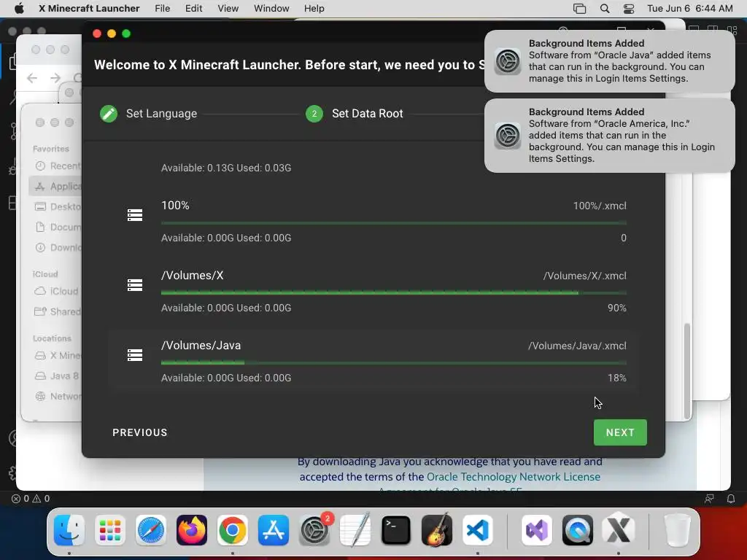
Task: Click the browser back arrow button
Action: tap(32, 78)
